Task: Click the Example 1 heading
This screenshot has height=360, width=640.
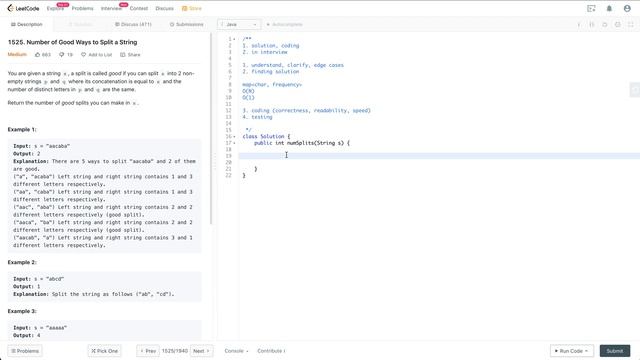Action: (x=22, y=129)
